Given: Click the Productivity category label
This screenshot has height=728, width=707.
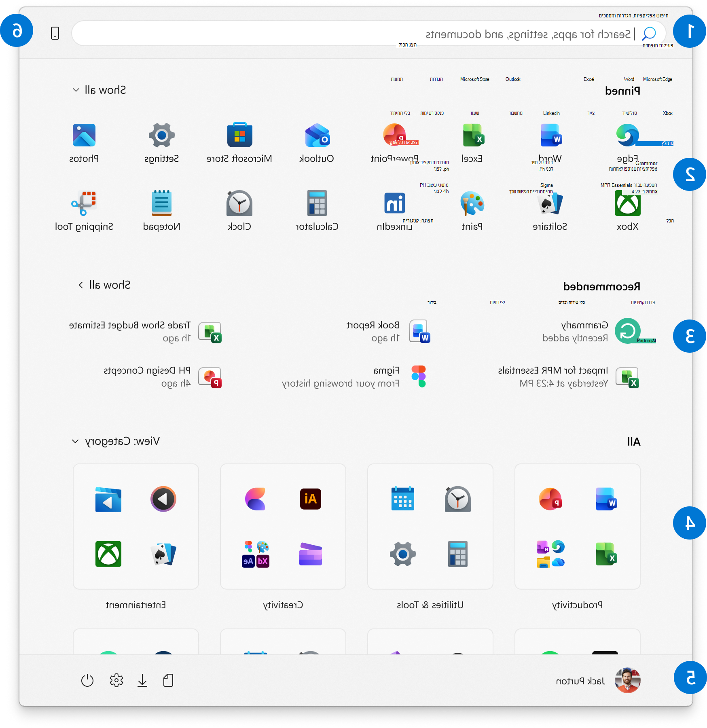Looking at the screenshot, I should 578,605.
